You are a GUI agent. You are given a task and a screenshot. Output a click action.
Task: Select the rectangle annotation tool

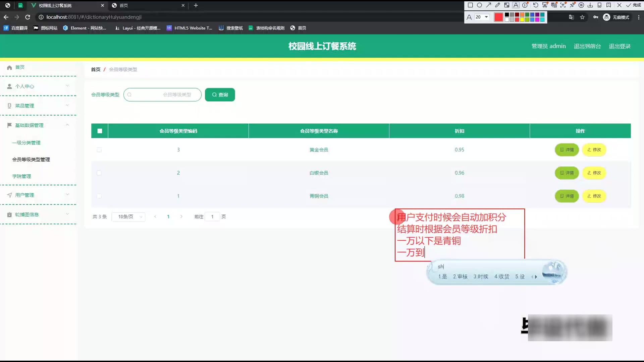coord(470,5)
